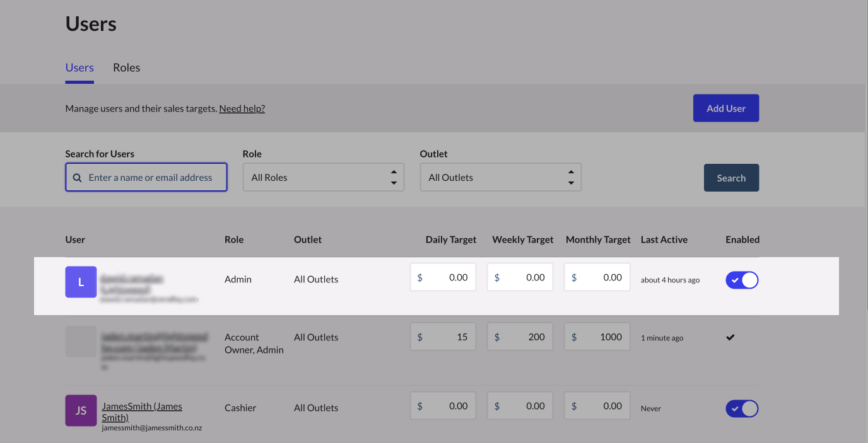Click the checkmark in Account Owner row
The image size is (868, 443).
730,337
